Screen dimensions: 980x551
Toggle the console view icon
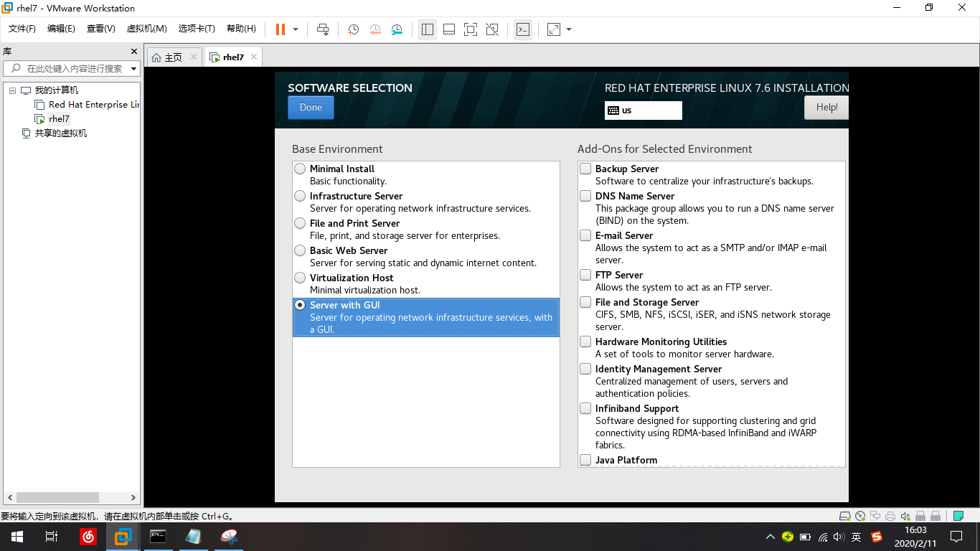pyautogui.click(x=523, y=29)
